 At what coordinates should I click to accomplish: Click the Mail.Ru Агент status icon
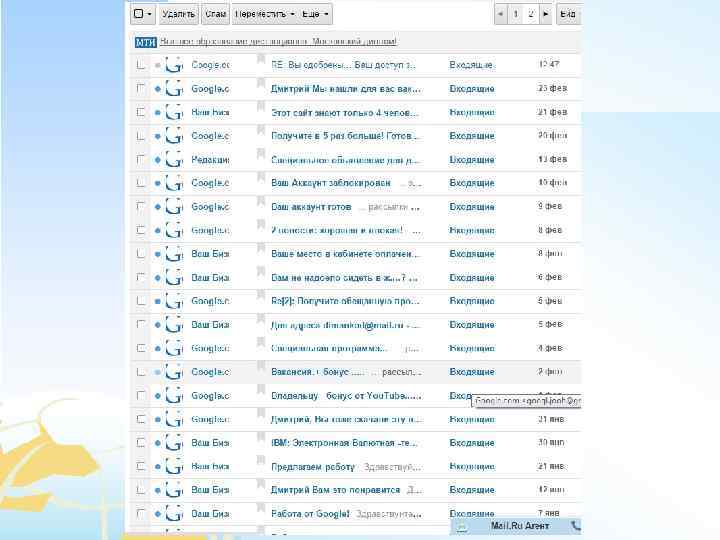pyautogui.click(x=461, y=527)
